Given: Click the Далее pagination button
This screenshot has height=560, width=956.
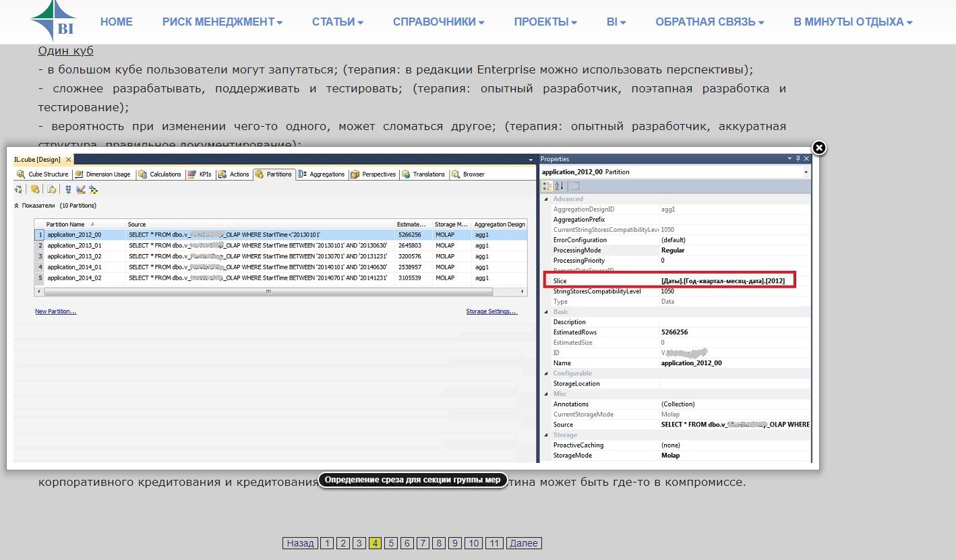Looking at the screenshot, I should (x=524, y=543).
